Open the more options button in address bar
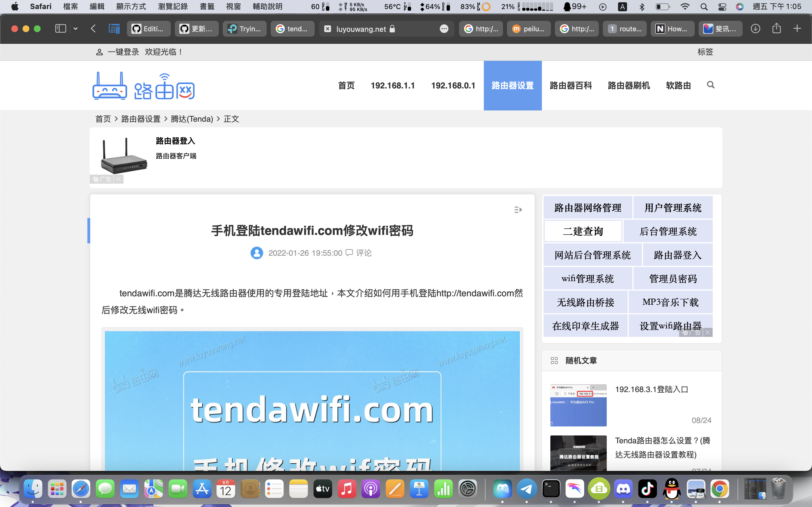Screen dimensions: 812x507 click(x=444, y=29)
